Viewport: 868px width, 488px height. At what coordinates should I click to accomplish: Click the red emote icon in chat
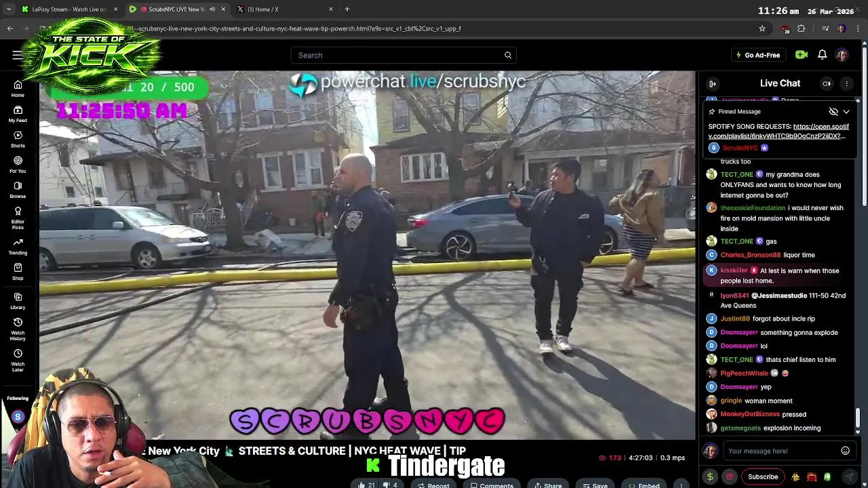pyautogui.click(x=811, y=476)
